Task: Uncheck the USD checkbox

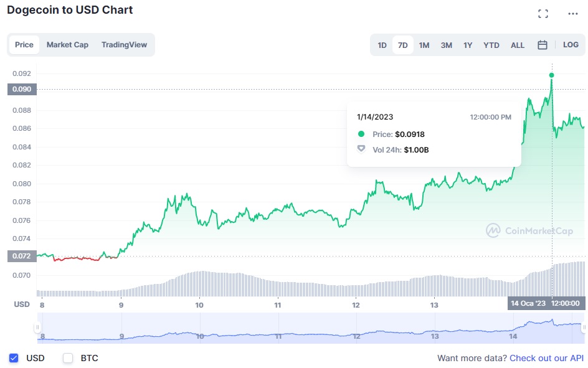Action: coord(14,358)
